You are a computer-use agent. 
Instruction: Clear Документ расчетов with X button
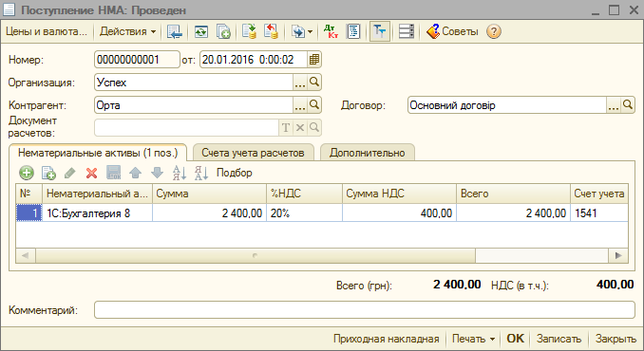click(300, 128)
